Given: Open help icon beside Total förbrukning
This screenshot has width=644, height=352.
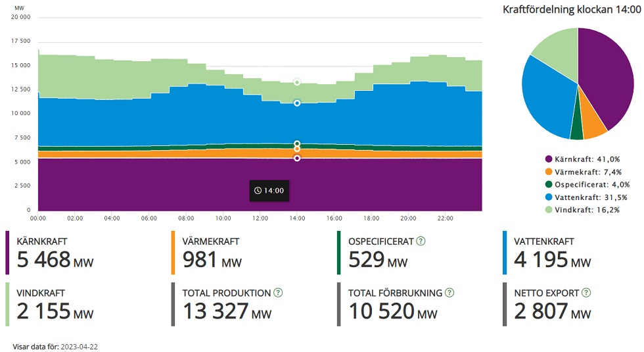Looking at the screenshot, I should coord(449,293).
